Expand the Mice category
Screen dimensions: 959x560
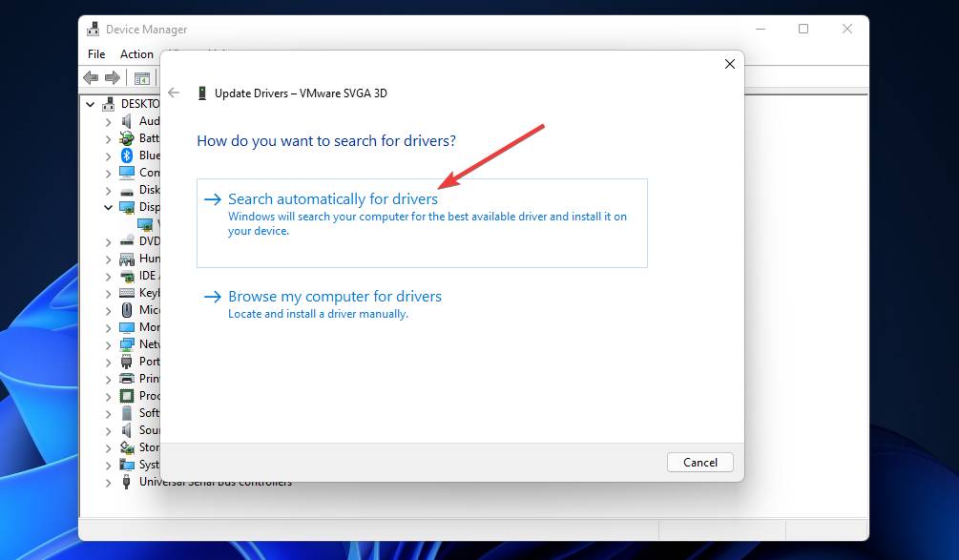click(108, 311)
